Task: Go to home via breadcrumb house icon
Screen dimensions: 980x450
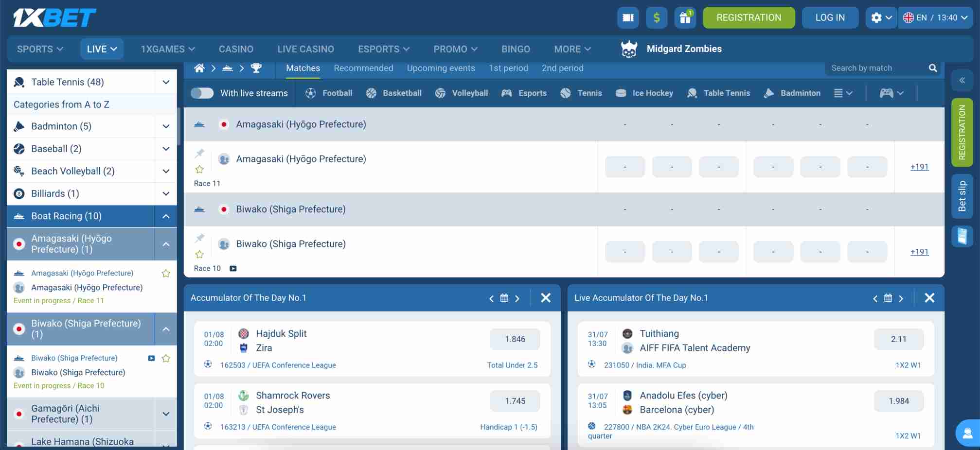Action: click(x=199, y=69)
